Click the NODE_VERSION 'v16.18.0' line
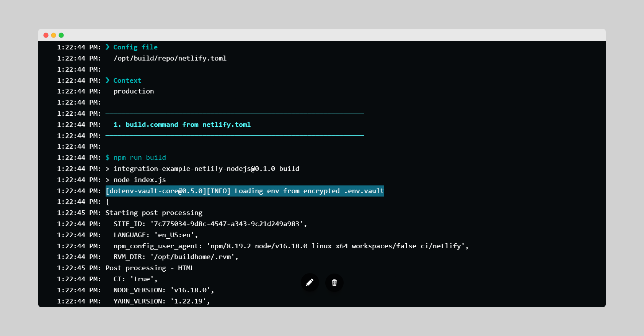The image size is (644, 336). 164,290
